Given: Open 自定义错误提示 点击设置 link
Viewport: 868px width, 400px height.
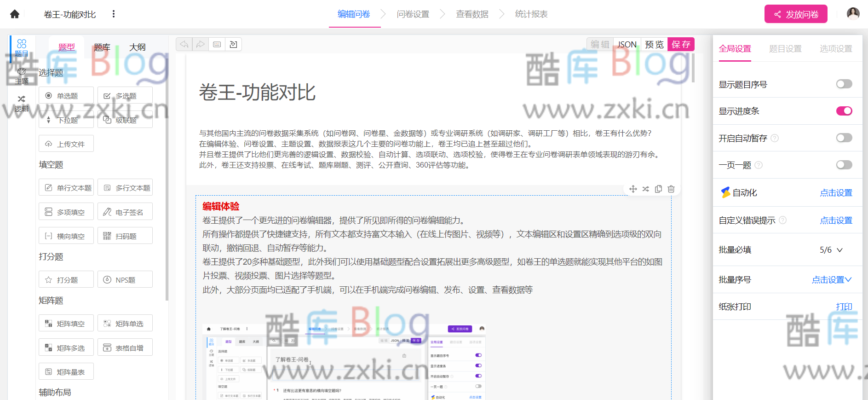Looking at the screenshot, I should (836, 220).
